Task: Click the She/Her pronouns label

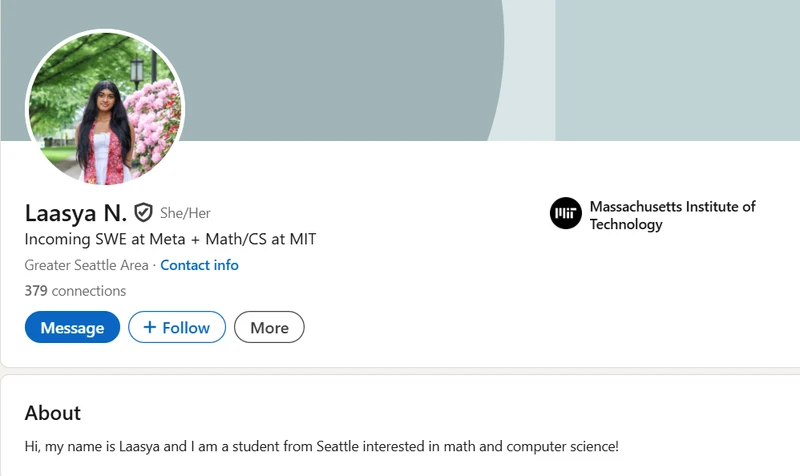Action: [x=185, y=213]
